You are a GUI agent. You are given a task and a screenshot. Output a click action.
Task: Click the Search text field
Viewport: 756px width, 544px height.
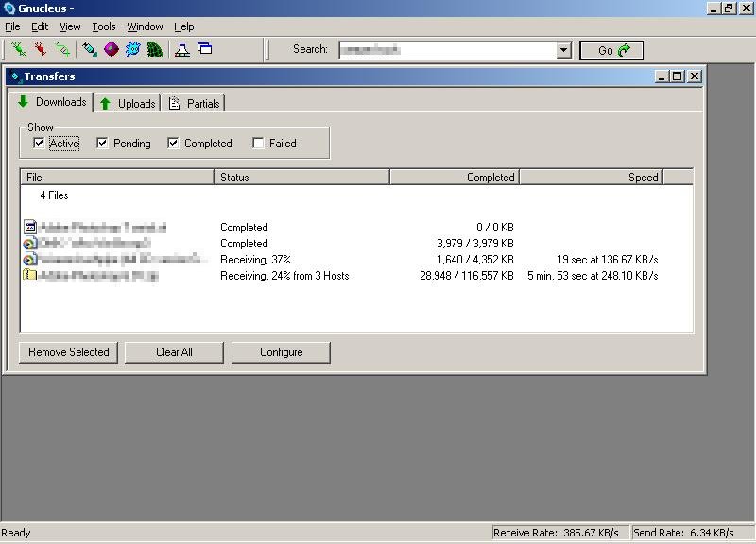tap(447, 50)
